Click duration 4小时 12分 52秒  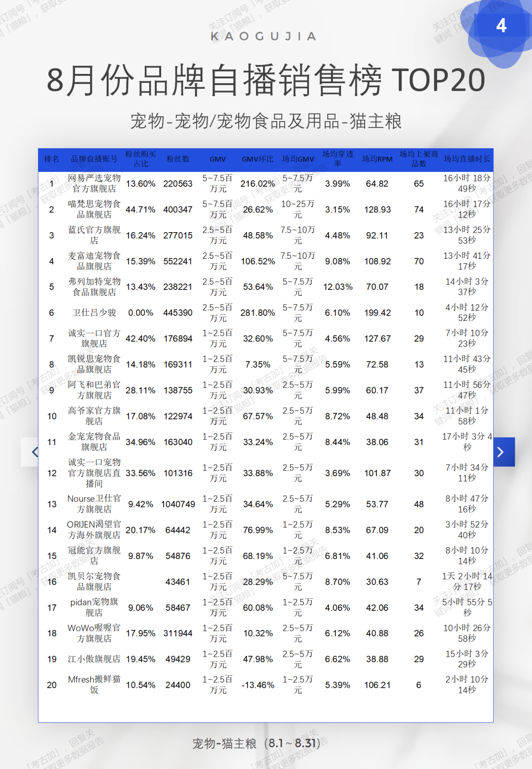pos(467,313)
